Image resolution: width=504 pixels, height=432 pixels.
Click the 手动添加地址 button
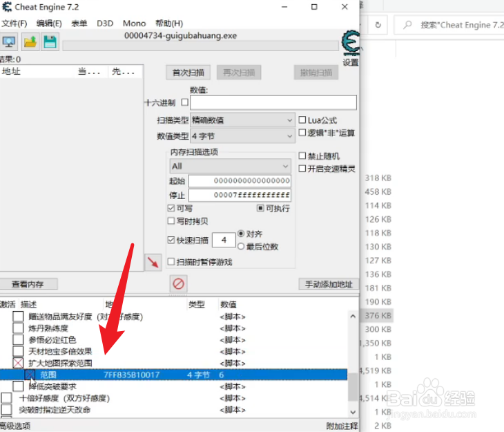click(329, 284)
